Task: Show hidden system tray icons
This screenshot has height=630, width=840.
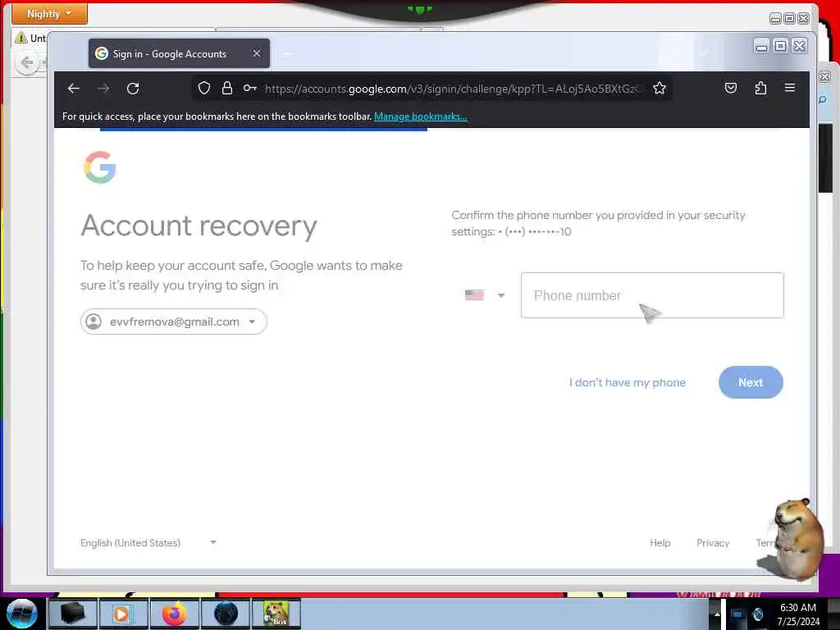Action: tap(717, 614)
